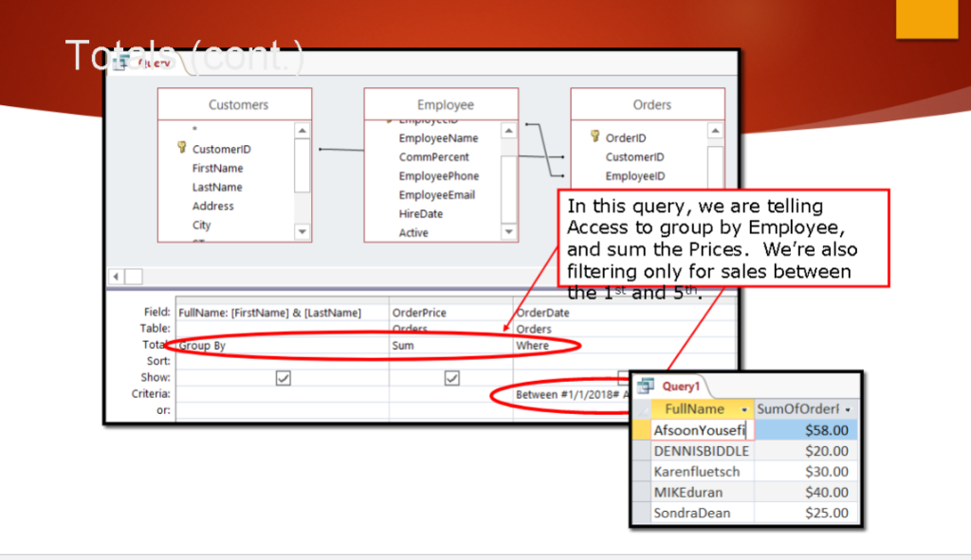Click the $30.00 sum cell
The height and width of the screenshot is (560, 971).
(x=806, y=472)
